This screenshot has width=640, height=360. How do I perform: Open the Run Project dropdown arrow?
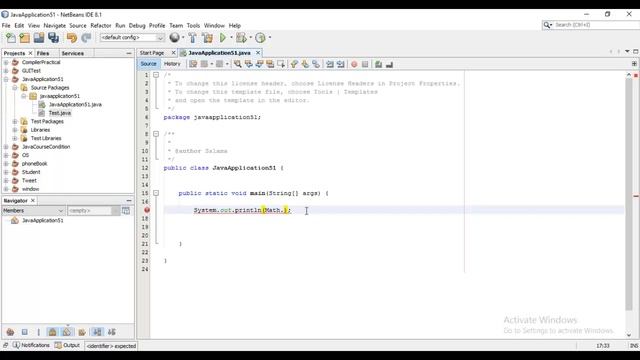231,38
